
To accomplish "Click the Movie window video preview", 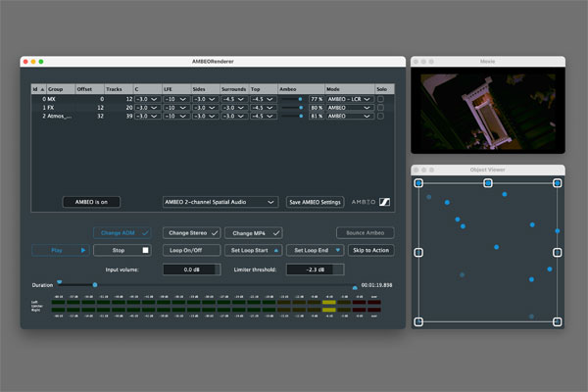I will [487, 111].
